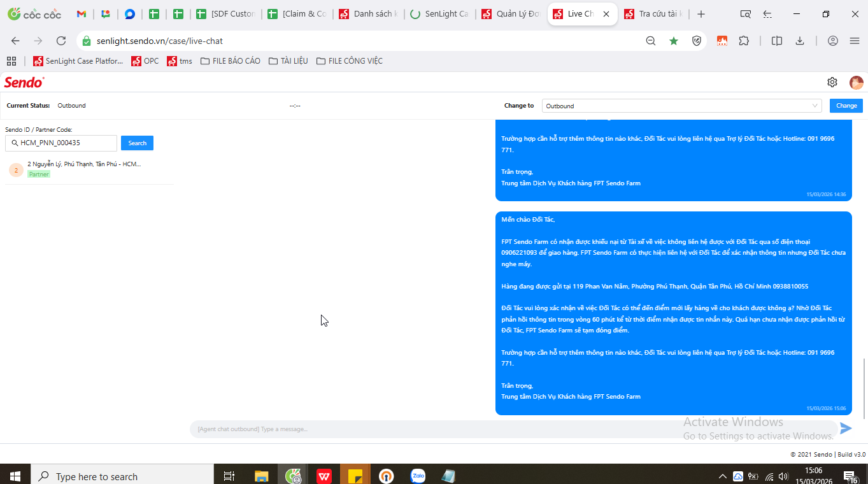Click the green bookmark star
This screenshot has width=868, height=484.
tap(674, 41)
